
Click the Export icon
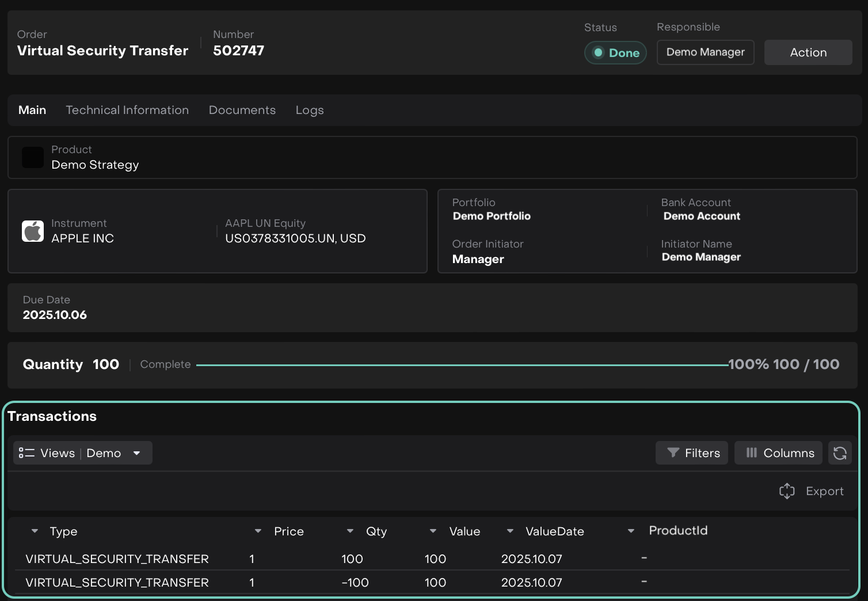(787, 491)
